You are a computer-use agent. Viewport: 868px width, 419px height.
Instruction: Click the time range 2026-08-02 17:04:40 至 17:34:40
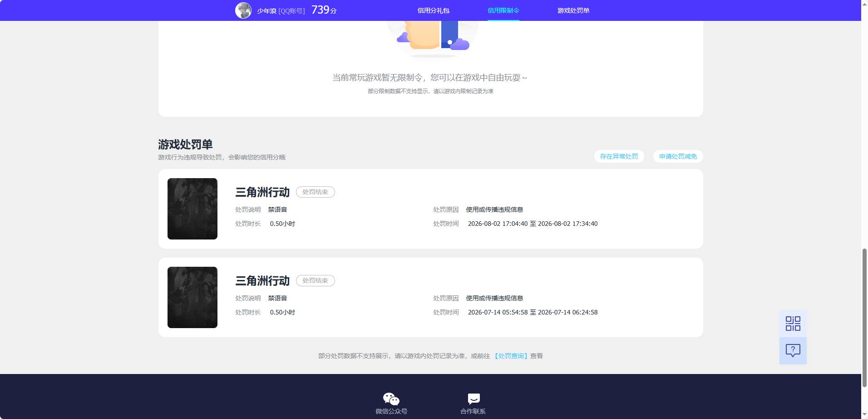click(x=533, y=224)
